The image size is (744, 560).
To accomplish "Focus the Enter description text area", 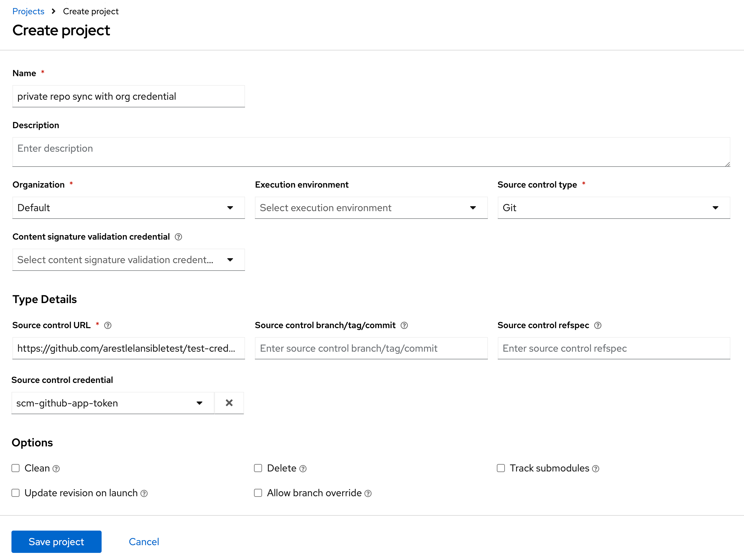I will pos(370,152).
